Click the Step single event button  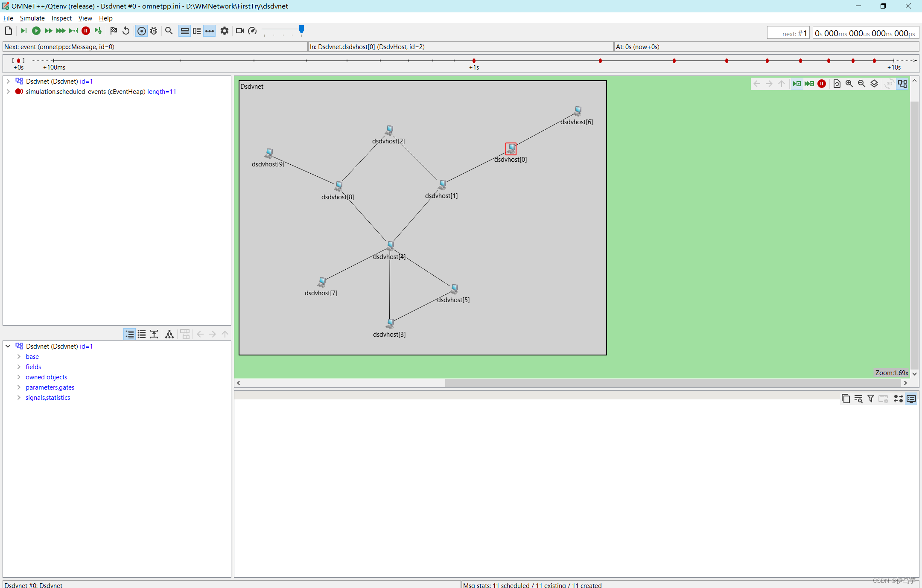(x=24, y=31)
